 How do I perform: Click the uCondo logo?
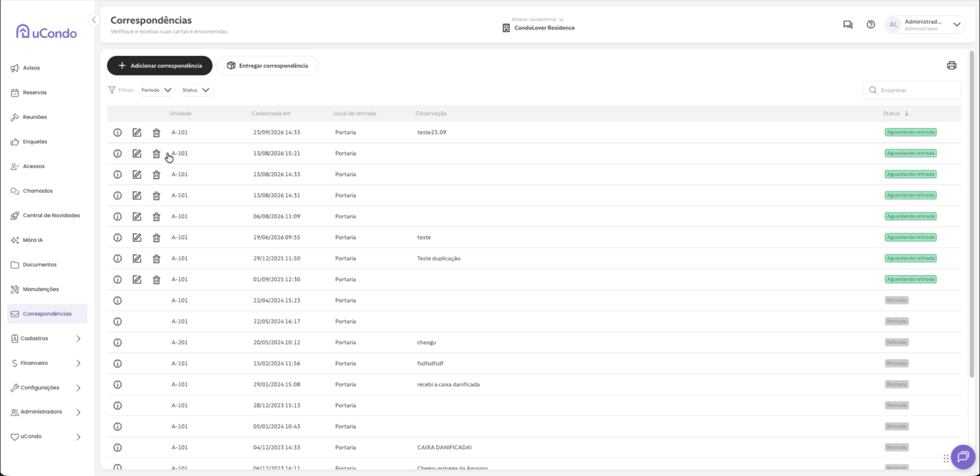46,32
